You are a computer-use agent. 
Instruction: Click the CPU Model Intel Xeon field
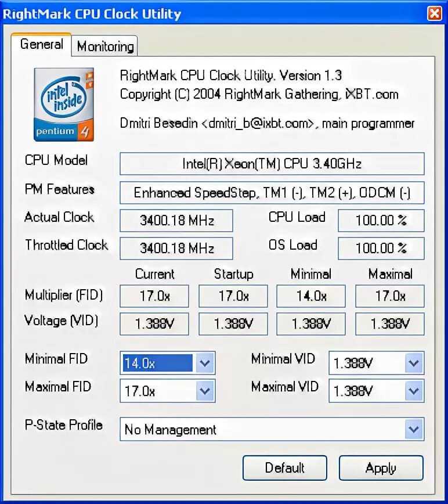[x=272, y=164]
